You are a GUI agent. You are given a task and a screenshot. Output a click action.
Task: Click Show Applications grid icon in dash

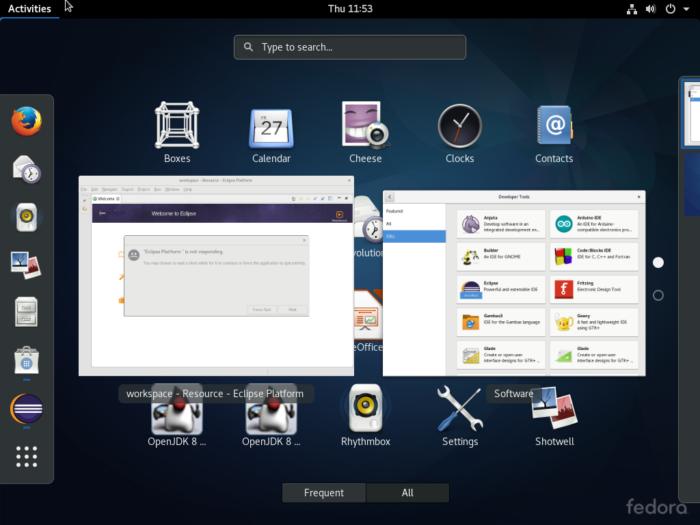[x=26, y=457]
